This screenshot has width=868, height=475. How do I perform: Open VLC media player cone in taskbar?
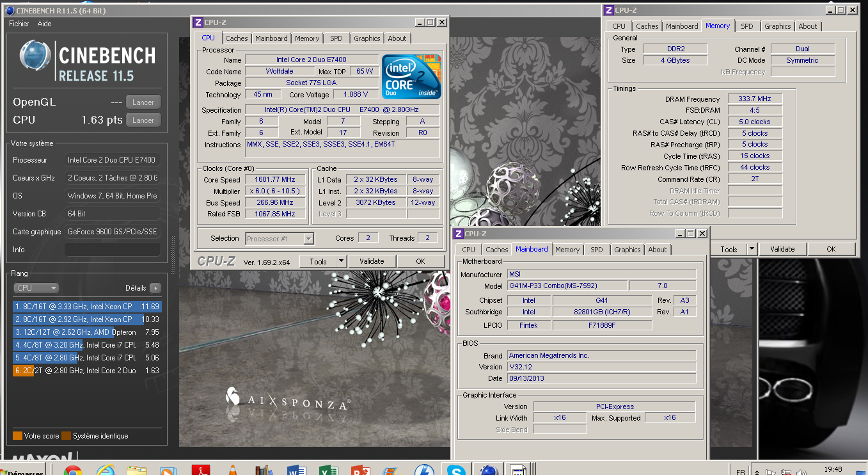233,471
